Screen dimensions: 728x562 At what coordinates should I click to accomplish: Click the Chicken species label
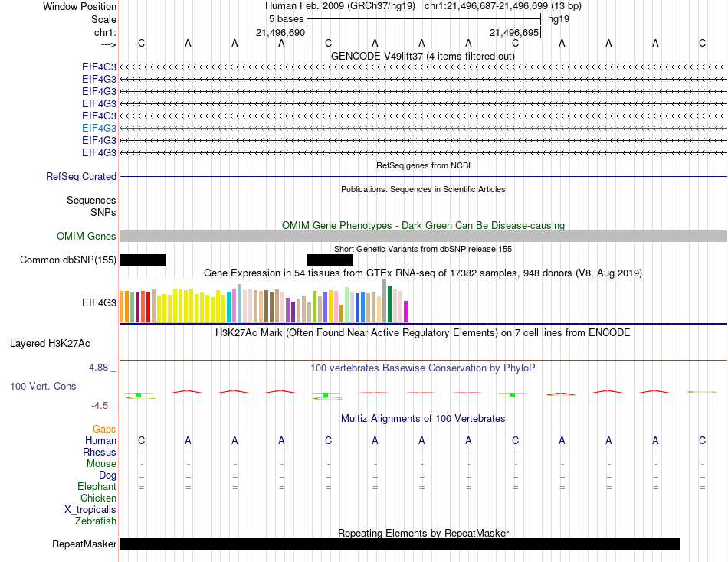pyautogui.click(x=98, y=498)
